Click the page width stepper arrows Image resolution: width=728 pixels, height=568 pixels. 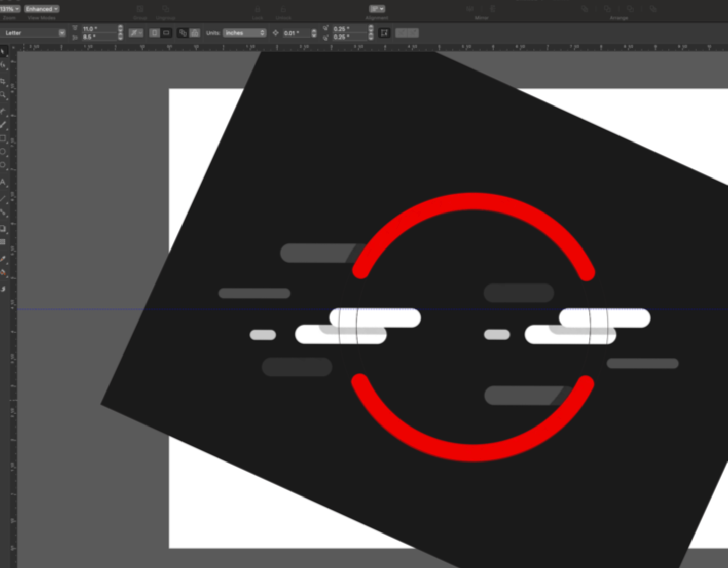(120, 29)
